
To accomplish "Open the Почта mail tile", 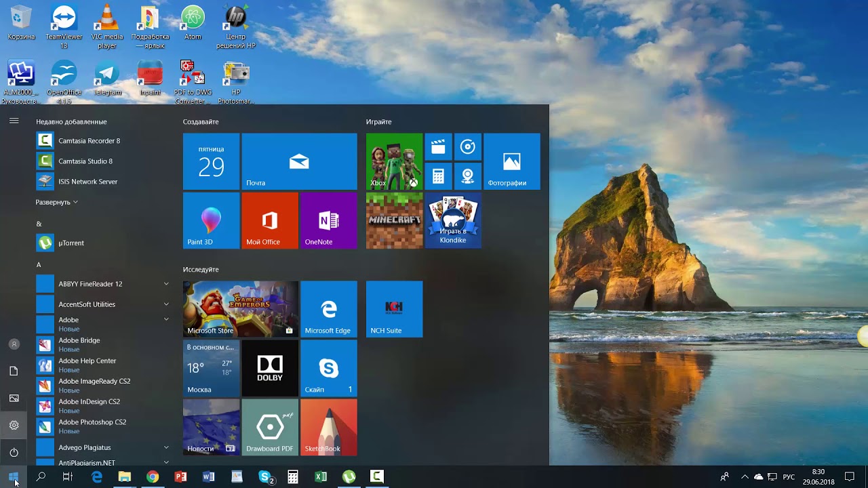I will click(x=299, y=161).
